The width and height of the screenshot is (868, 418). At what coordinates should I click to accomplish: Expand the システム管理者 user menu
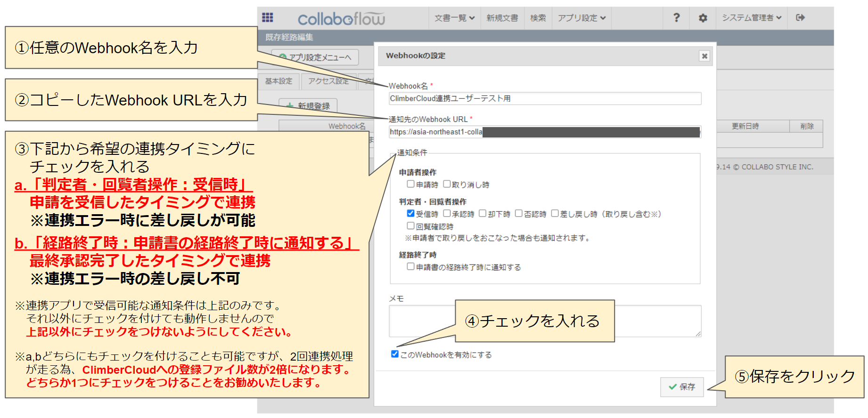point(752,18)
